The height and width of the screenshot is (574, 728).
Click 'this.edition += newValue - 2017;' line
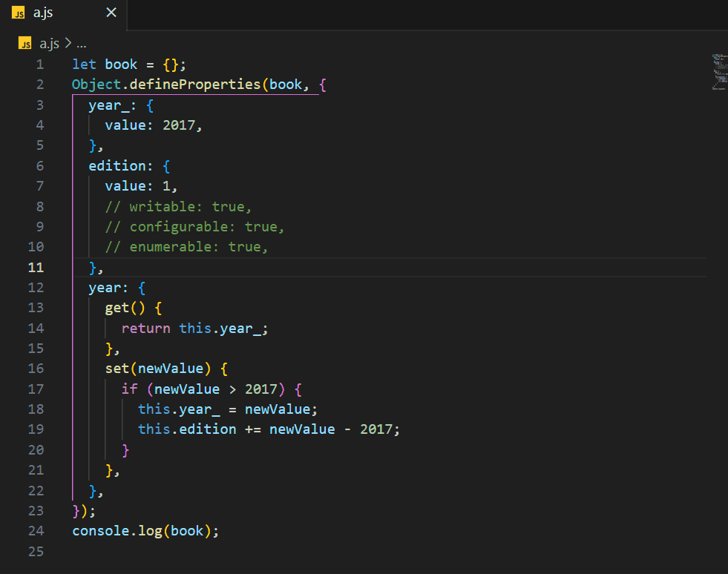(x=269, y=429)
